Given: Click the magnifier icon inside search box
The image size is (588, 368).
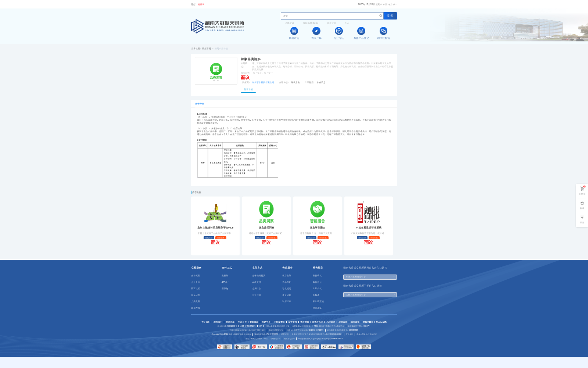Looking at the screenshot, I should (x=380, y=16).
